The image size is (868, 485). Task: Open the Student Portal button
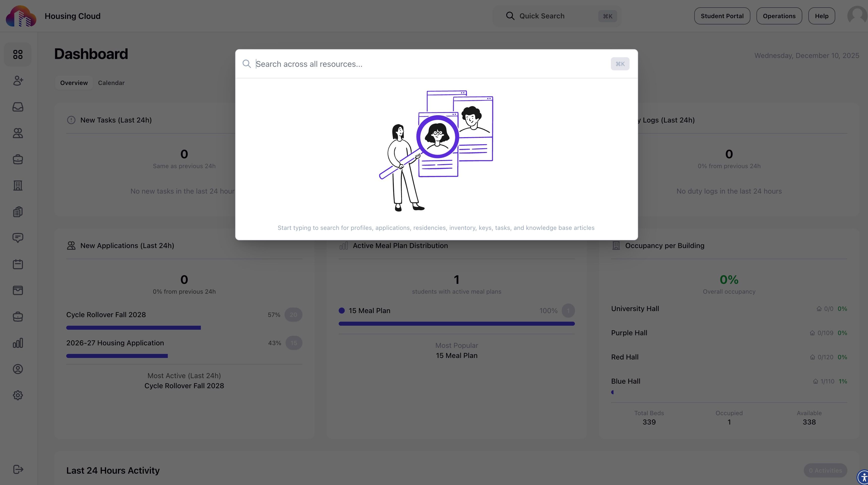click(722, 16)
